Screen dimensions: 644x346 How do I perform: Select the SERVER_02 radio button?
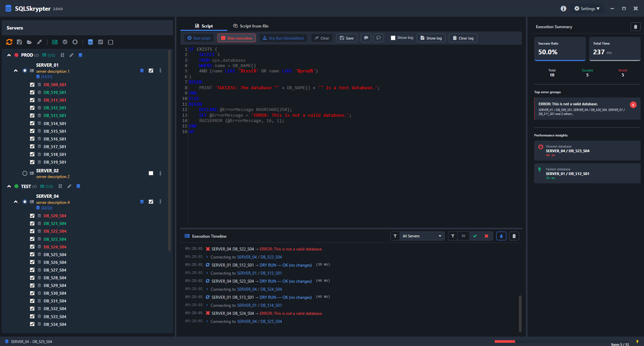coord(25,173)
